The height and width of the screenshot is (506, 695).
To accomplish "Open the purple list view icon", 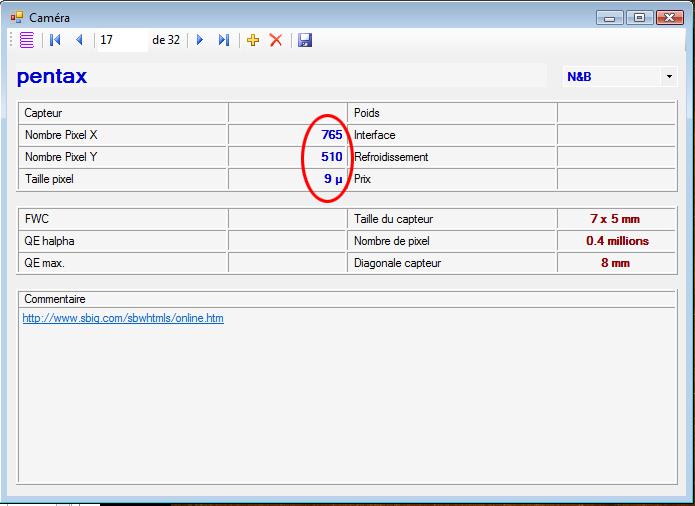I will (27, 40).
